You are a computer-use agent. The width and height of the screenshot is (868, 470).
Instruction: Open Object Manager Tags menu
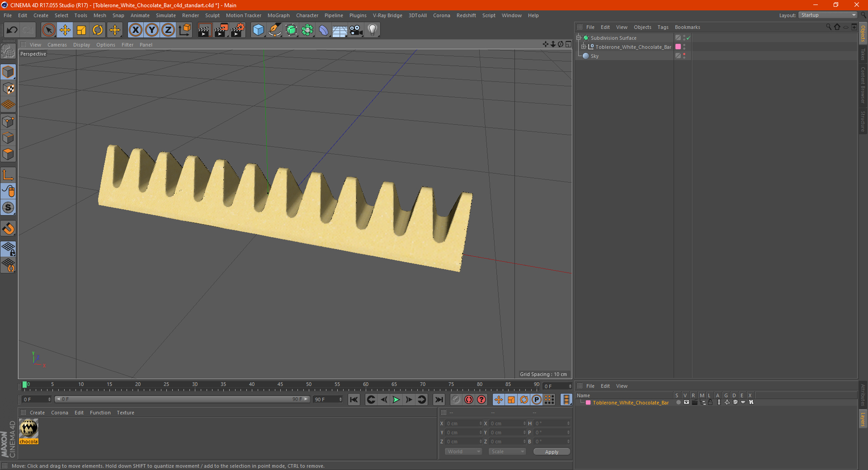tap(663, 27)
